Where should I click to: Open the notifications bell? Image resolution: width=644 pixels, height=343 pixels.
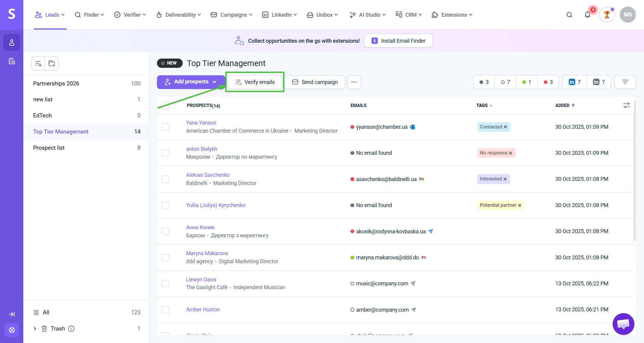point(587,15)
